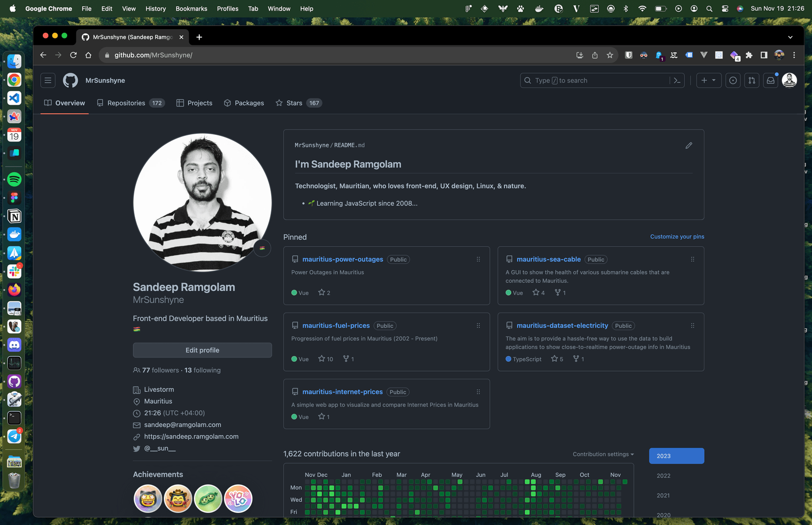812x525 pixels.
Task: Toggle the Chrome side panel icon
Action: point(764,55)
